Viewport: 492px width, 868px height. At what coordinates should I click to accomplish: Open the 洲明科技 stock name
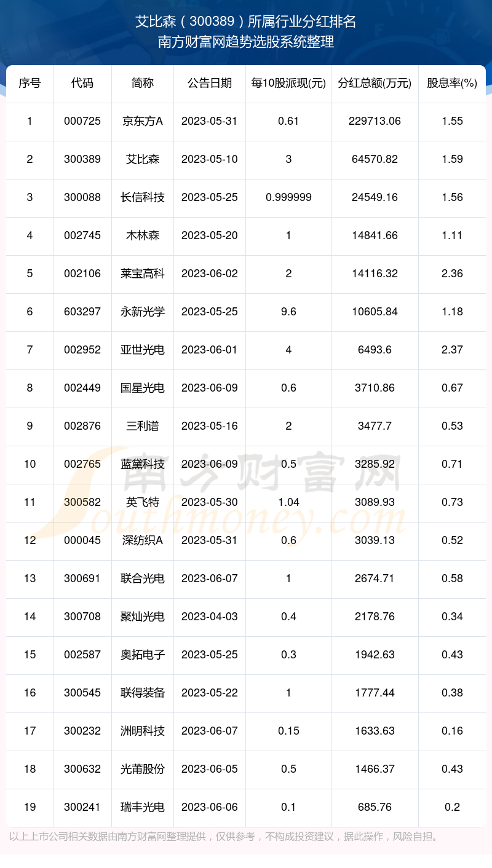[143, 731]
